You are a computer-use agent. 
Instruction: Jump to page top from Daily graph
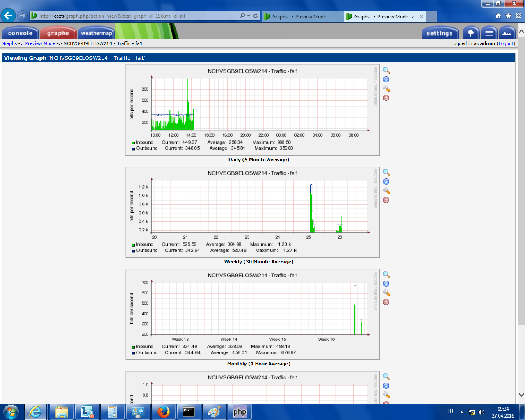click(386, 98)
